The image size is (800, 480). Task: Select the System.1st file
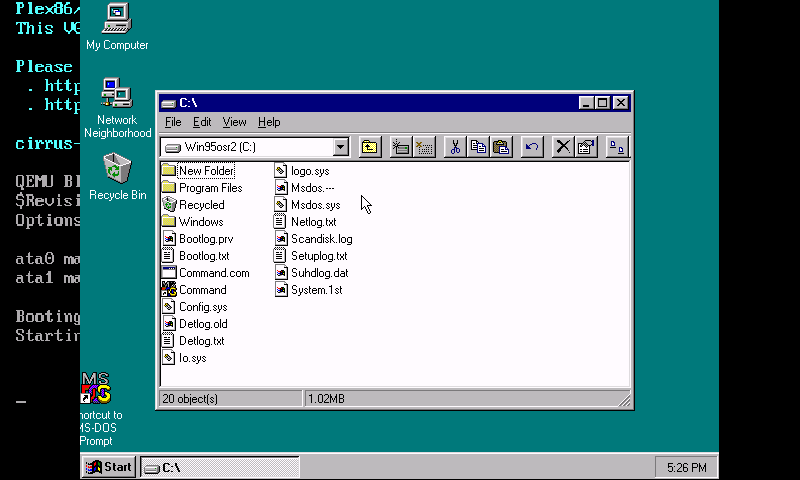click(x=309, y=290)
